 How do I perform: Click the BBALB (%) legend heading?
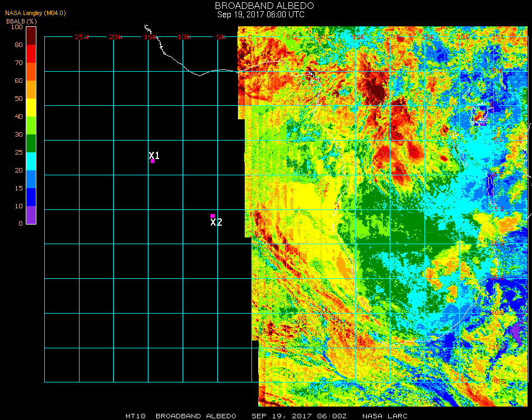pos(21,21)
